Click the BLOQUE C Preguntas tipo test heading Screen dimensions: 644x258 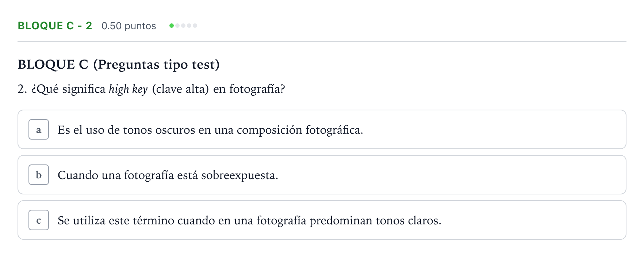[119, 64]
